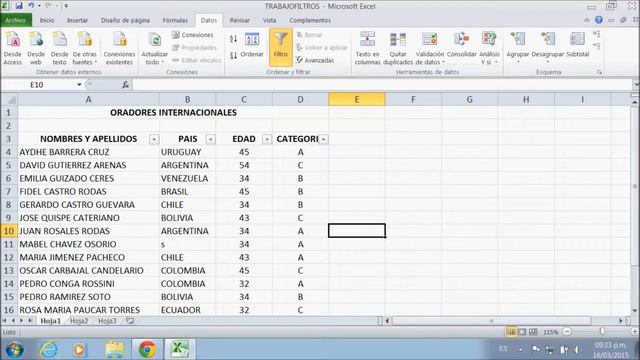The width and height of the screenshot is (640, 360).
Task: Click Quitar duplicados icon
Action: tap(398, 40)
